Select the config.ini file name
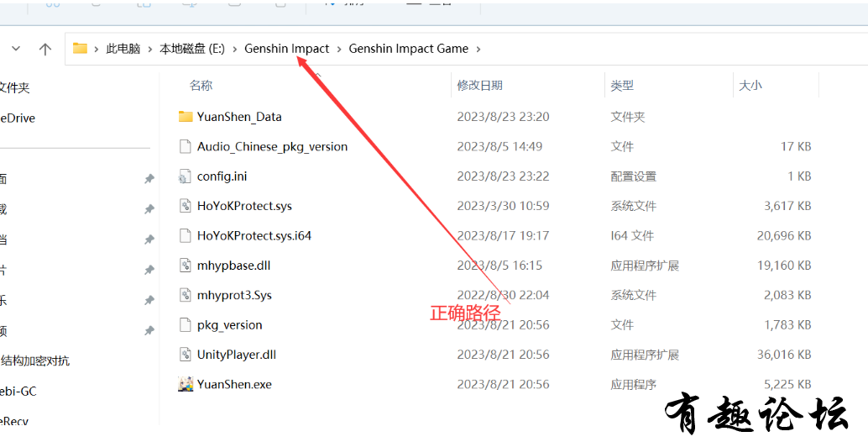The height and width of the screenshot is (442, 868). pyautogui.click(x=222, y=176)
